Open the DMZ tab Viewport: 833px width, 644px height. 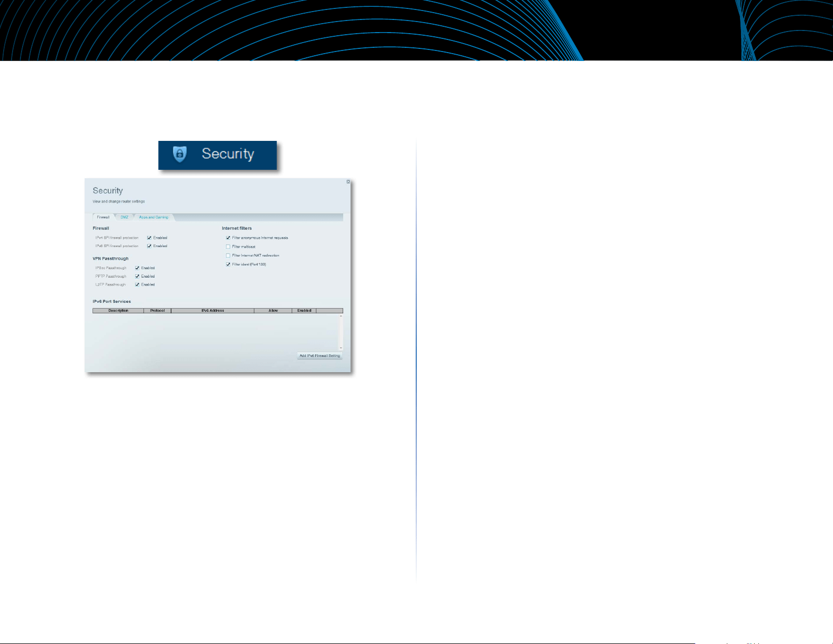click(x=125, y=217)
